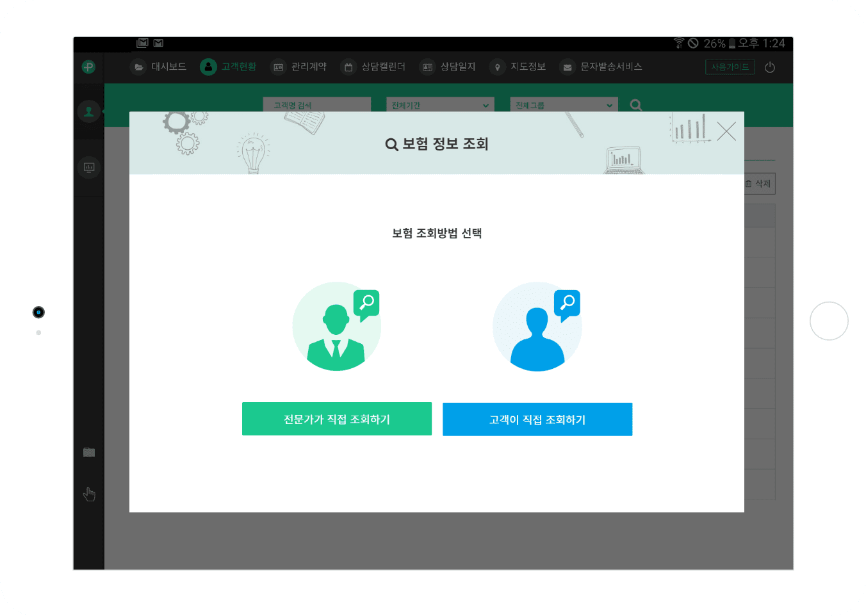Click the envelope icon beside 문자발송서비스
866x616 pixels.
568,67
